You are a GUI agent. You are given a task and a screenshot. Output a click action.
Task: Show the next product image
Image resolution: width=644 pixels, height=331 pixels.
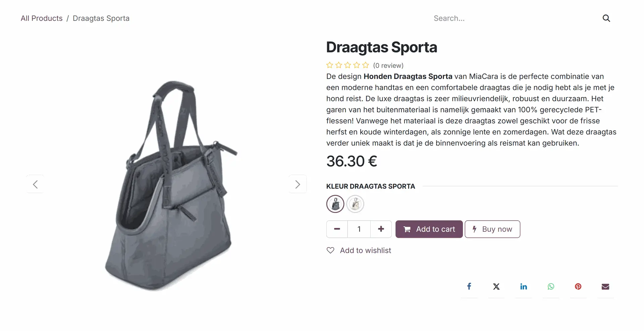(x=298, y=184)
